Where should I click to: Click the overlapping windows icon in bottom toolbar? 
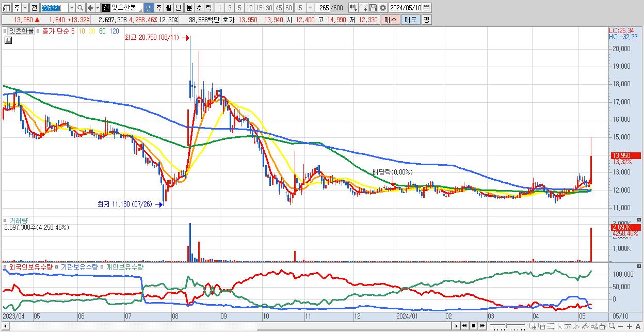click(541, 326)
